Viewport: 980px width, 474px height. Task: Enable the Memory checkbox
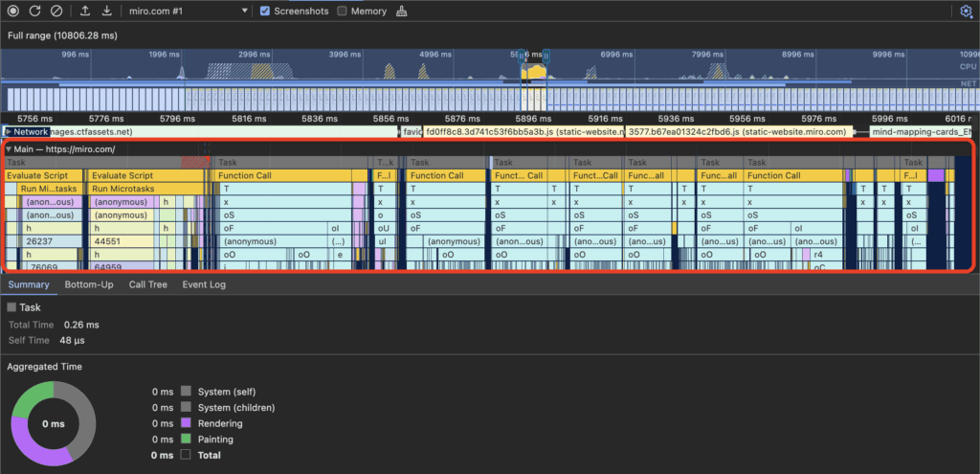pyautogui.click(x=343, y=11)
